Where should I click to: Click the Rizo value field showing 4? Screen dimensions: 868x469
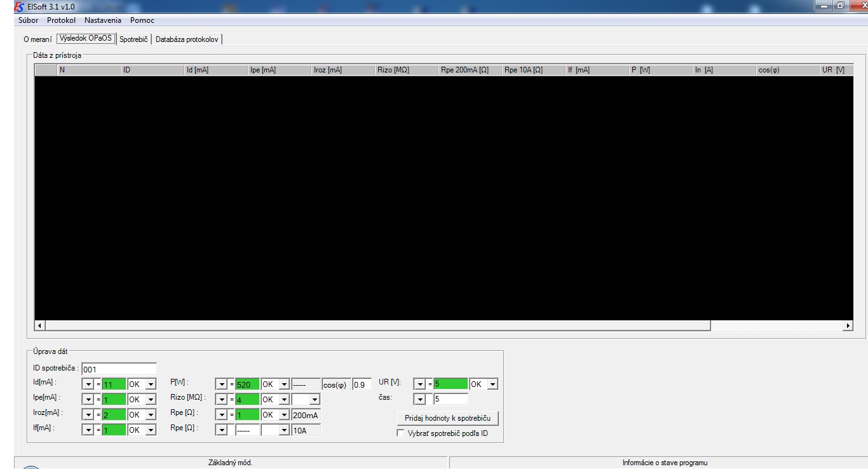pyautogui.click(x=247, y=399)
